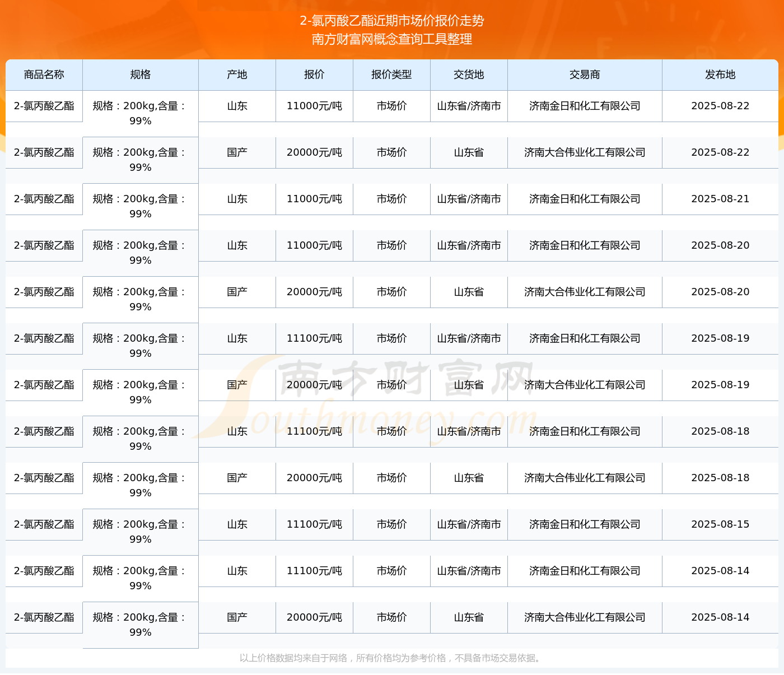Click 2025-08-14 in the 济南大合伟业化工 row

720,617
